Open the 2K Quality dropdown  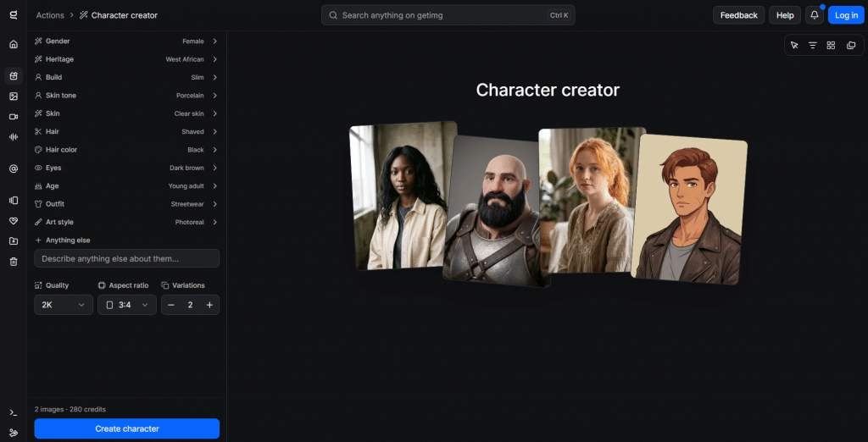(x=64, y=305)
